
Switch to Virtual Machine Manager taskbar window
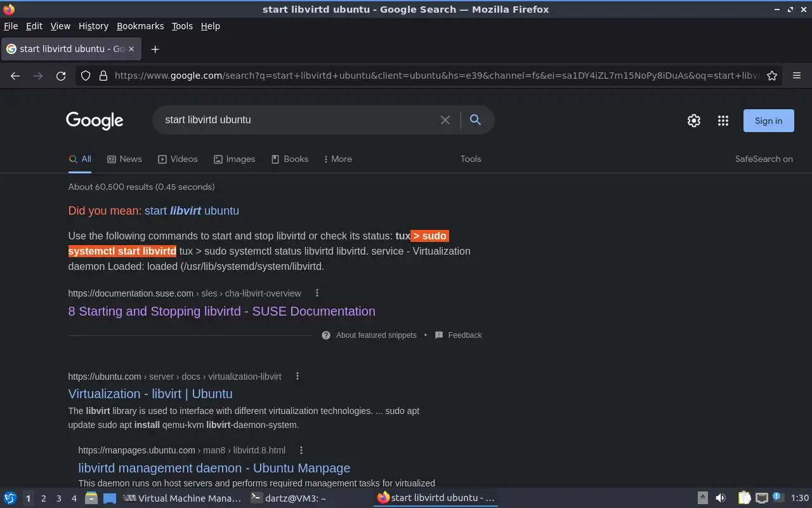[182, 498]
